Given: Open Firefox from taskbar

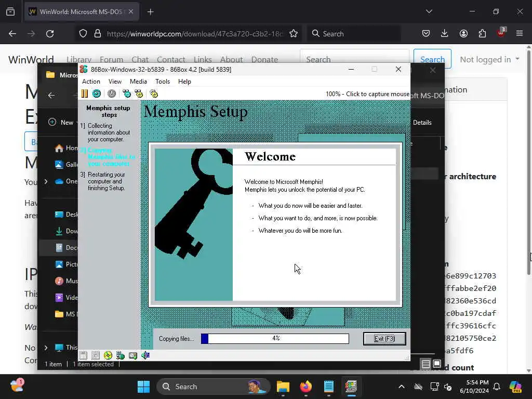Looking at the screenshot, I should pyautogui.click(x=305, y=387).
